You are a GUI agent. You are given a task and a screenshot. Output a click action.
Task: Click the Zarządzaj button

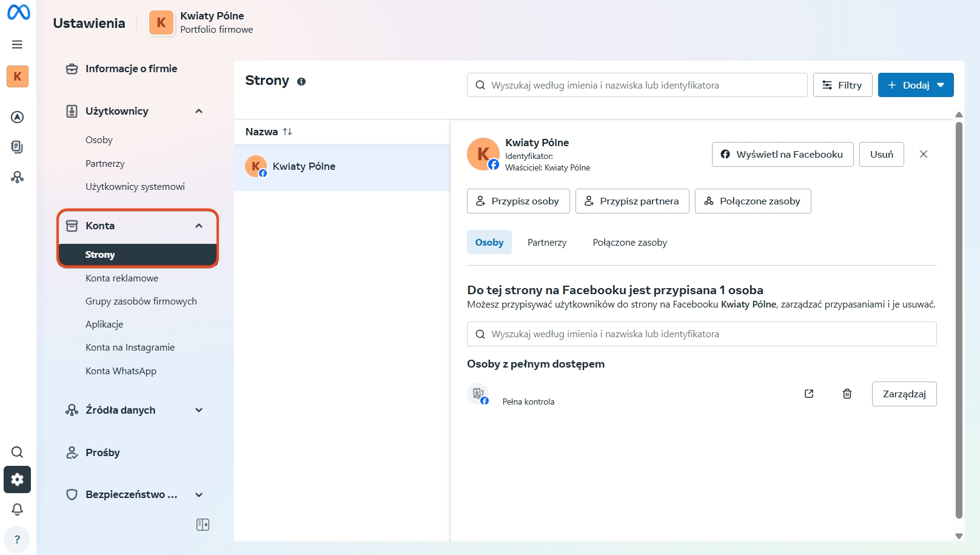pyautogui.click(x=904, y=394)
